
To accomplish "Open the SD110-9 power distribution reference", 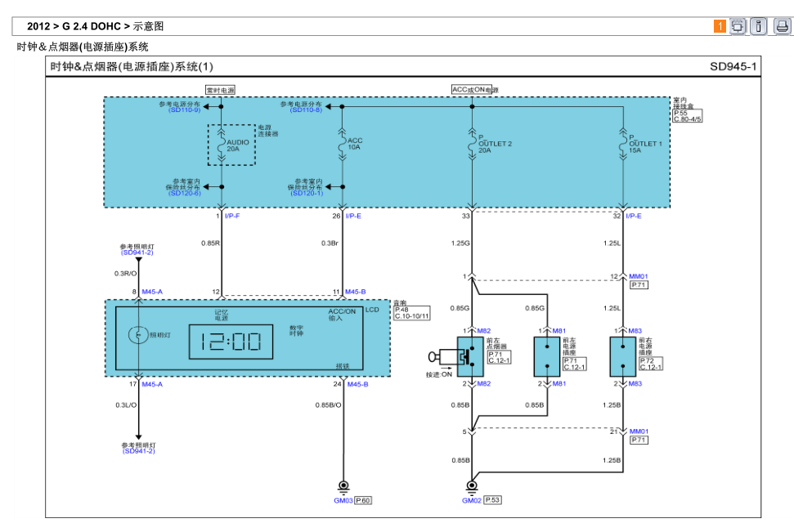I will (184, 110).
